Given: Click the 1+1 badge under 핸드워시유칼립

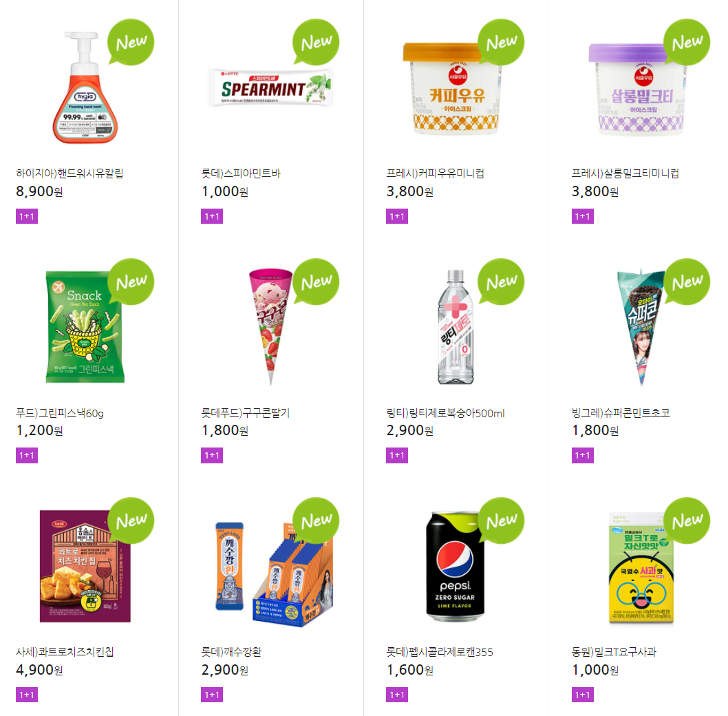Looking at the screenshot, I should coord(26,216).
